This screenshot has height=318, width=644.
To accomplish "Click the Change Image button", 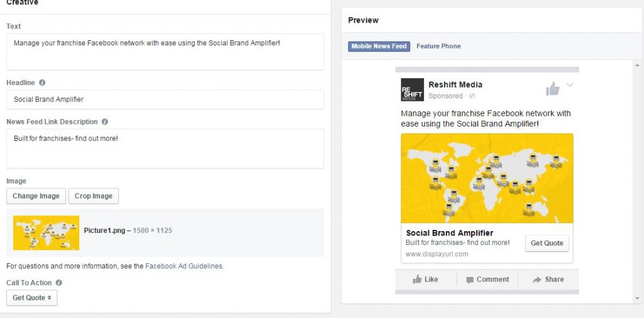I will [x=36, y=196].
